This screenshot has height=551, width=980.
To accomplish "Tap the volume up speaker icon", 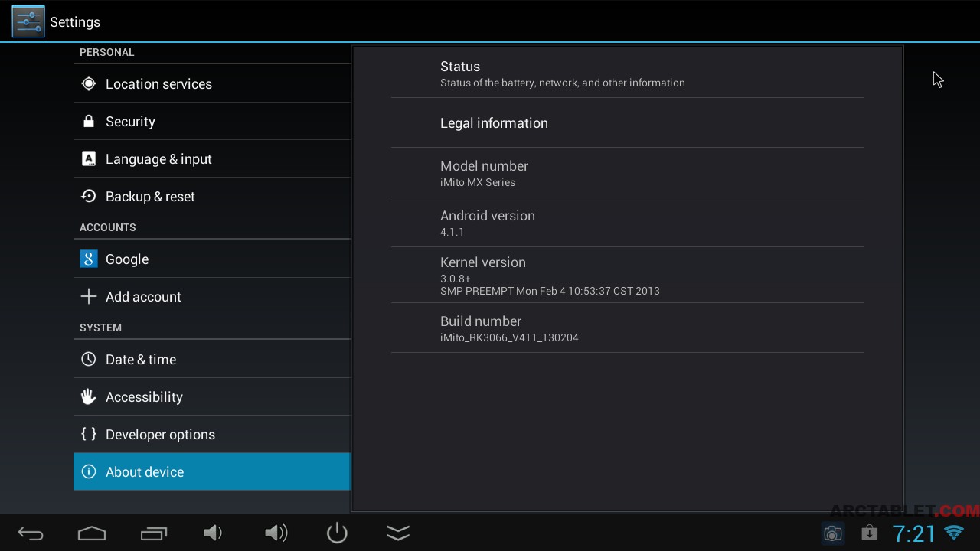I will (276, 533).
